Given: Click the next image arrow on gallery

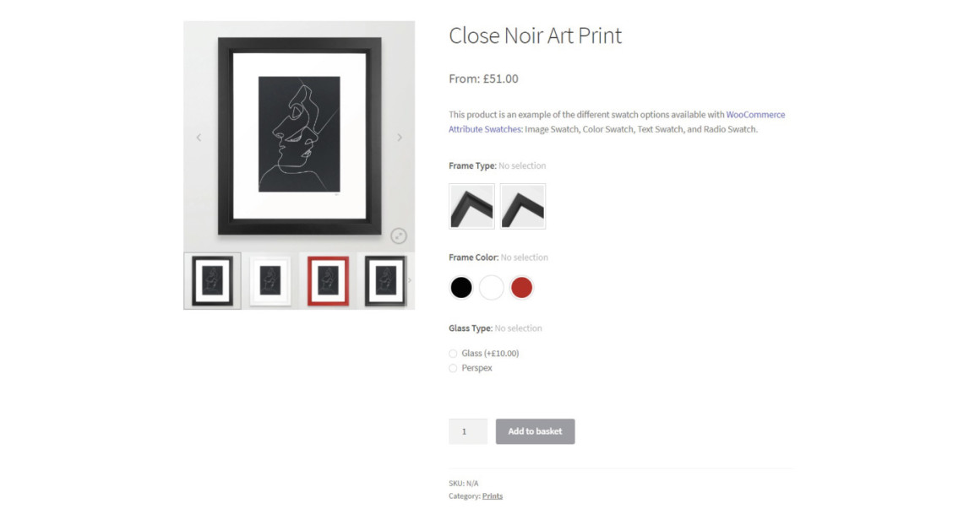Looking at the screenshot, I should 400,138.
